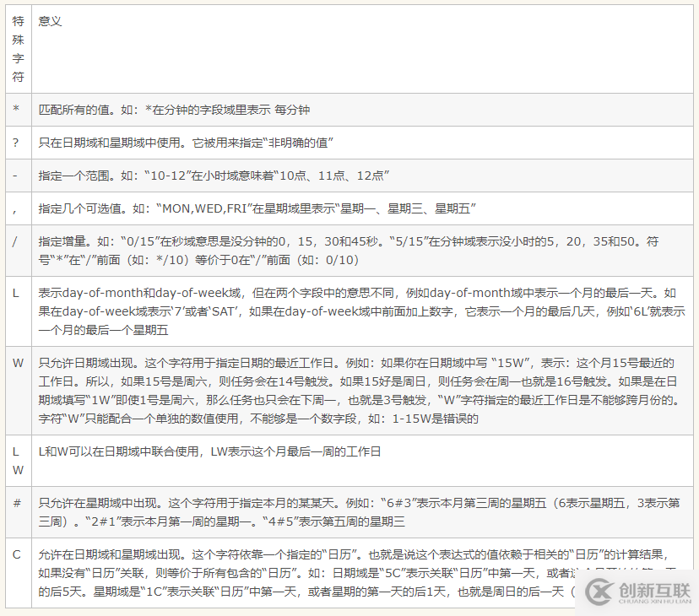Select the comma ',' character cell
This screenshot has height=616, width=699.
pos(19,208)
